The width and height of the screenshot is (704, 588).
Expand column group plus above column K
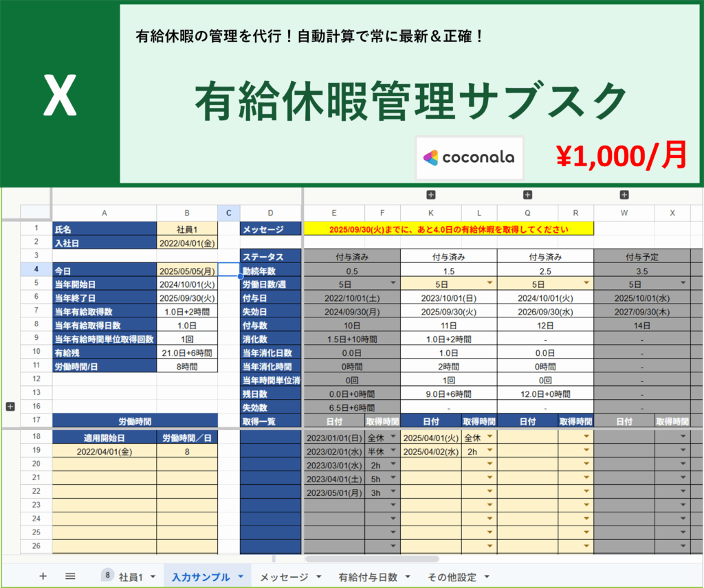point(431,195)
